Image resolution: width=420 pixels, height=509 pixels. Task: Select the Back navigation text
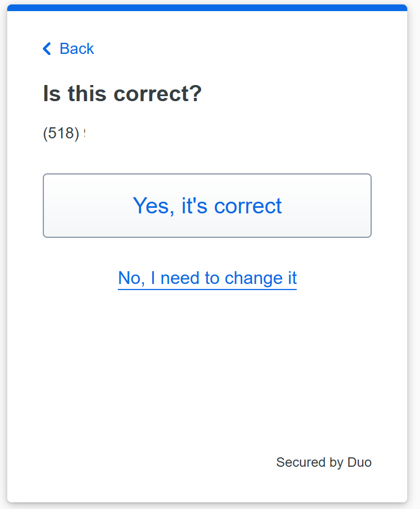pyautogui.click(x=76, y=49)
